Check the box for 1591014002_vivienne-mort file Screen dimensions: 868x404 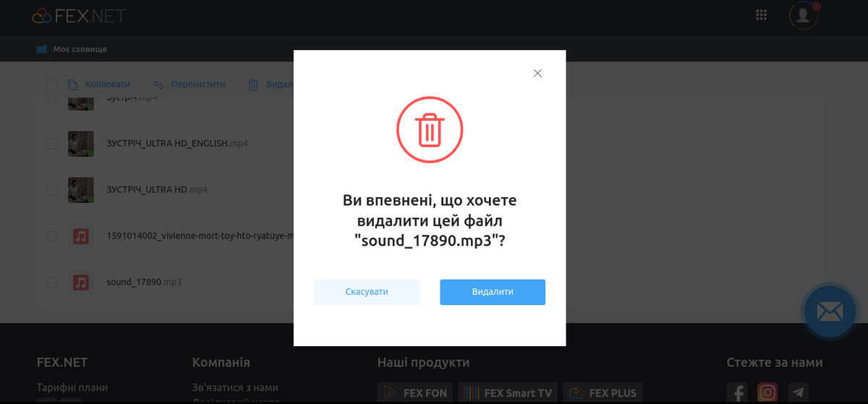[52, 236]
